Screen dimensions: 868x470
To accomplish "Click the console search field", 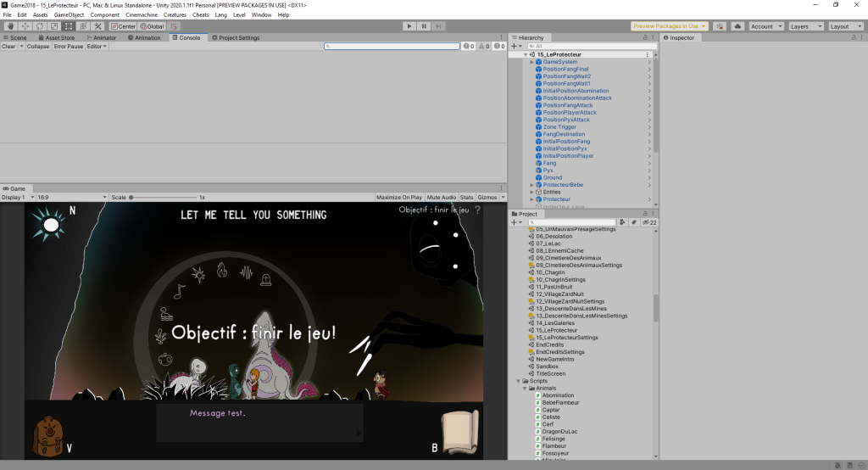I will pos(392,47).
